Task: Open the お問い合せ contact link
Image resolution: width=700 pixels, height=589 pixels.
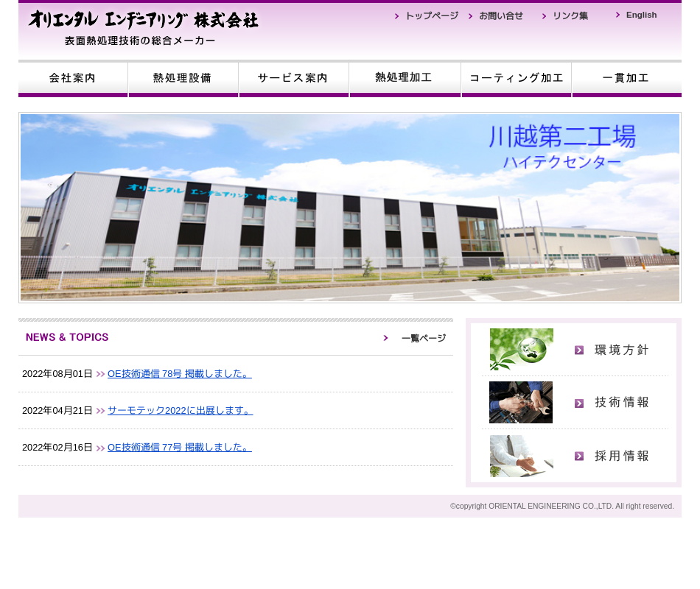Action: [500, 15]
